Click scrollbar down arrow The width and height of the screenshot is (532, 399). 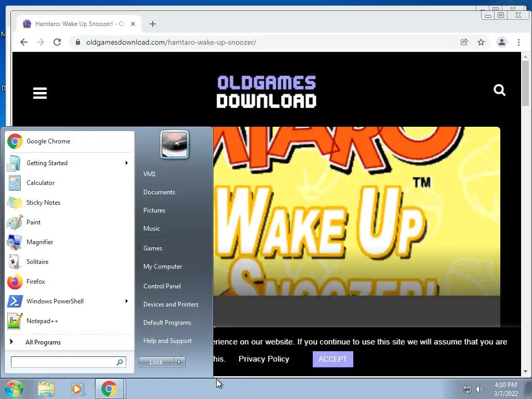coord(526,371)
